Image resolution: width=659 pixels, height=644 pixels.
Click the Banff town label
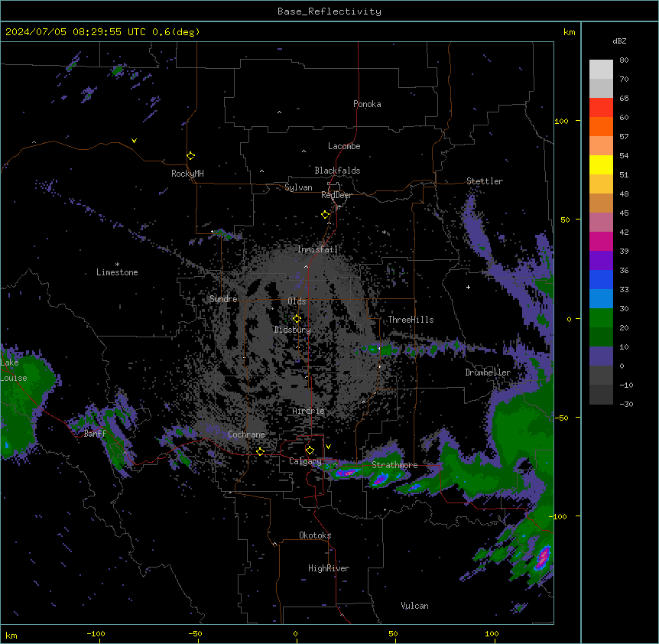click(x=95, y=434)
